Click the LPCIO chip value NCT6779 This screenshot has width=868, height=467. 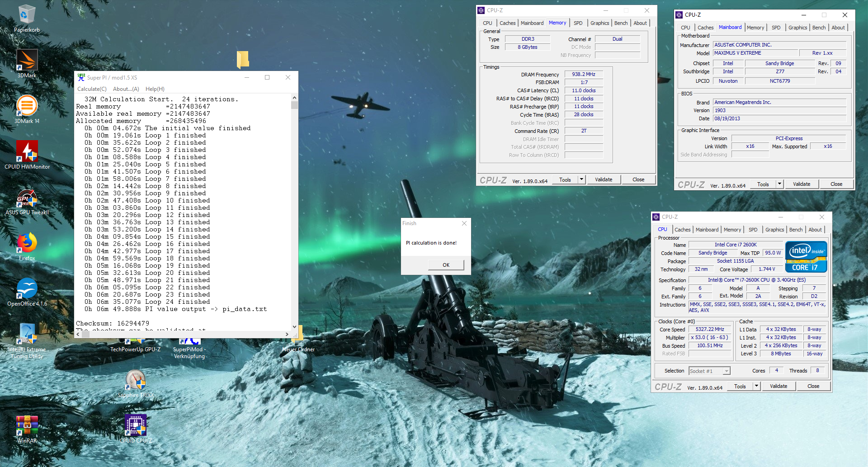tap(780, 81)
